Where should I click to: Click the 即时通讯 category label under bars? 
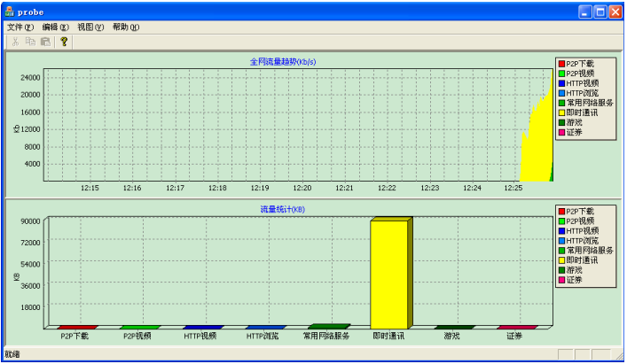[388, 336]
